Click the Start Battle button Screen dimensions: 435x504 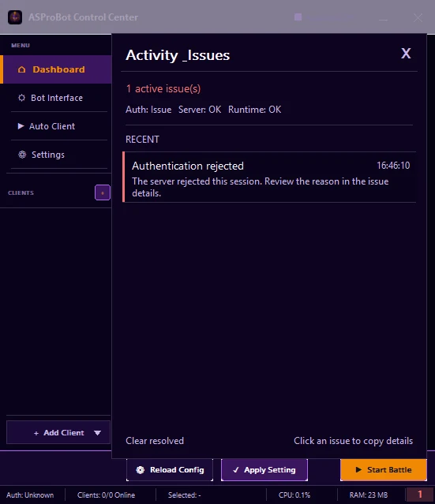pos(384,470)
